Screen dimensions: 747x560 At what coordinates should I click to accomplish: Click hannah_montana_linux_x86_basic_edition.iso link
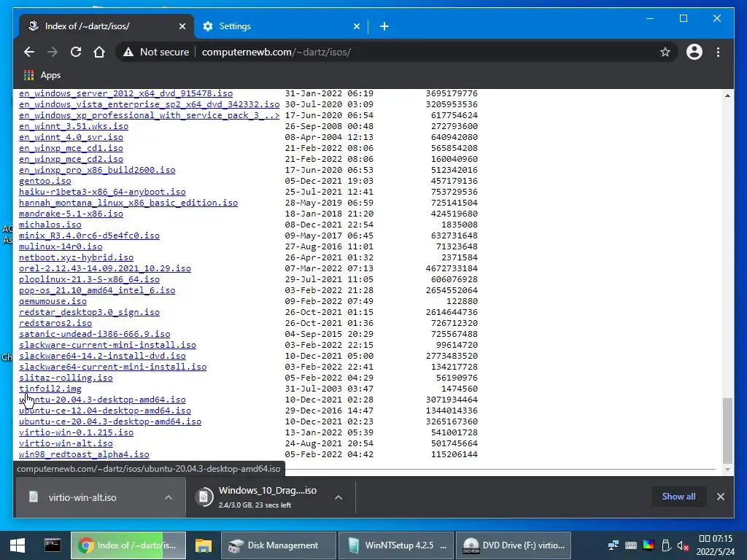128,203
